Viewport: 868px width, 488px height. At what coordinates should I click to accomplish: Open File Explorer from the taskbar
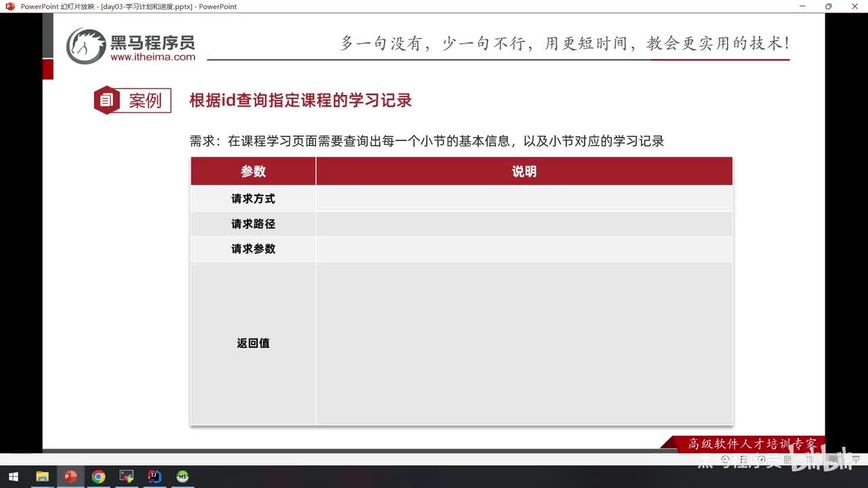(x=42, y=476)
